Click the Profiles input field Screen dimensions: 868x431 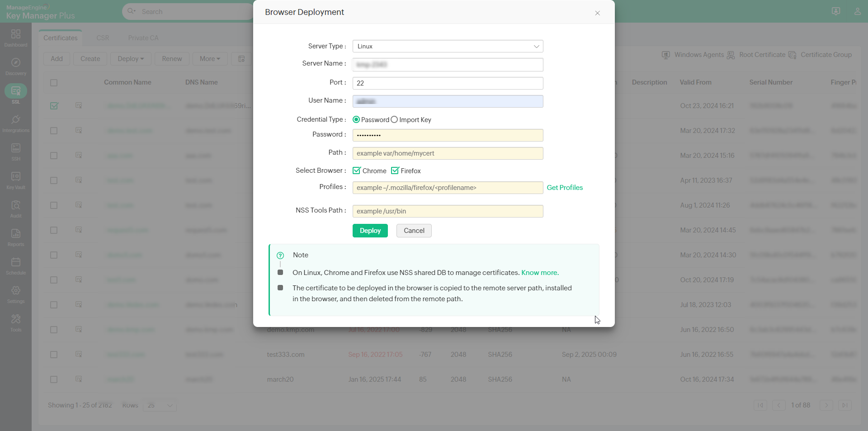coord(448,188)
